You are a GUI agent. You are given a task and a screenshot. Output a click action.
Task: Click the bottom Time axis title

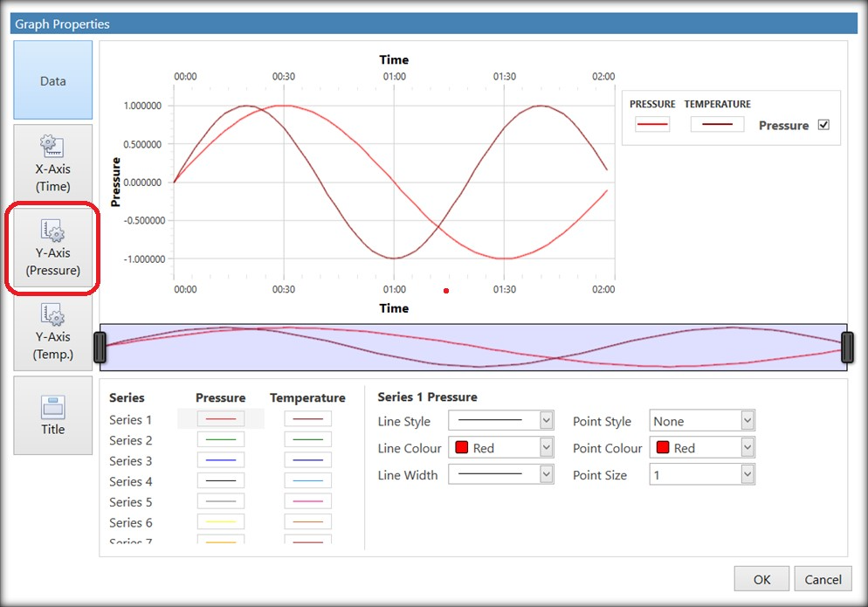[x=394, y=308]
